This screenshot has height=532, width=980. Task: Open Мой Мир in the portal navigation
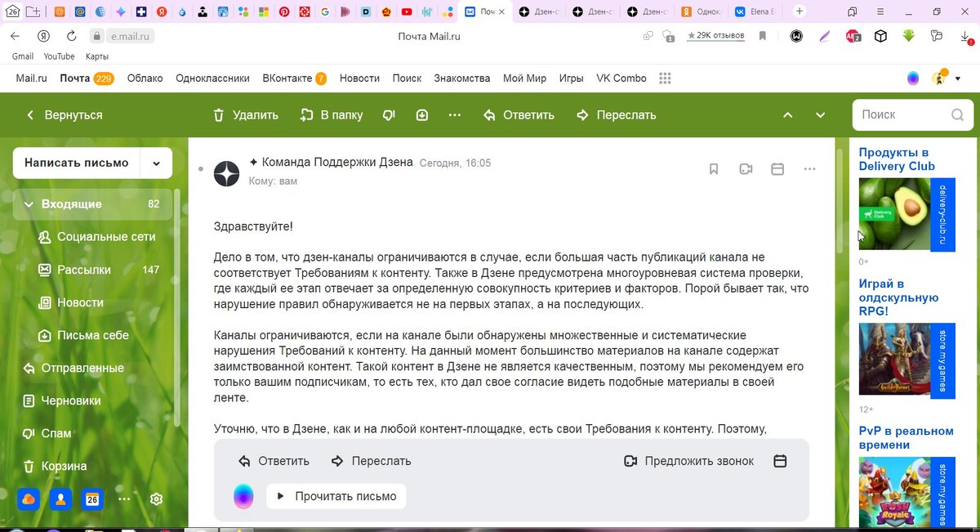pyautogui.click(x=524, y=78)
